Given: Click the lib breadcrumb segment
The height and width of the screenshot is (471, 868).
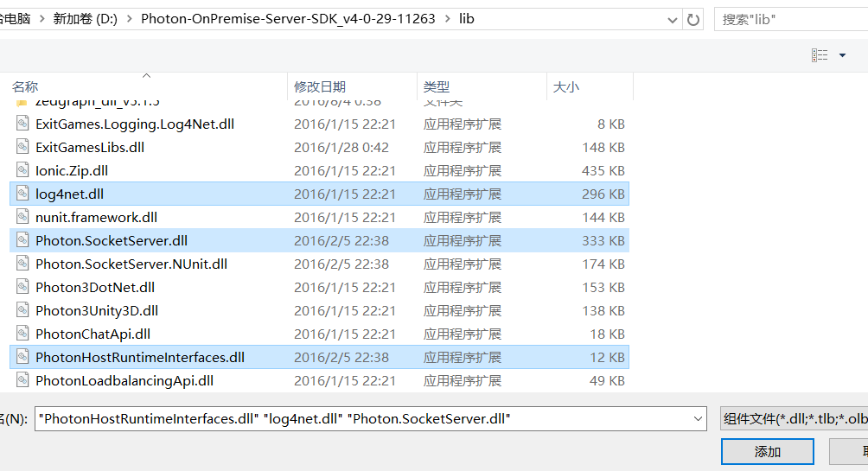Looking at the screenshot, I should 467,19.
